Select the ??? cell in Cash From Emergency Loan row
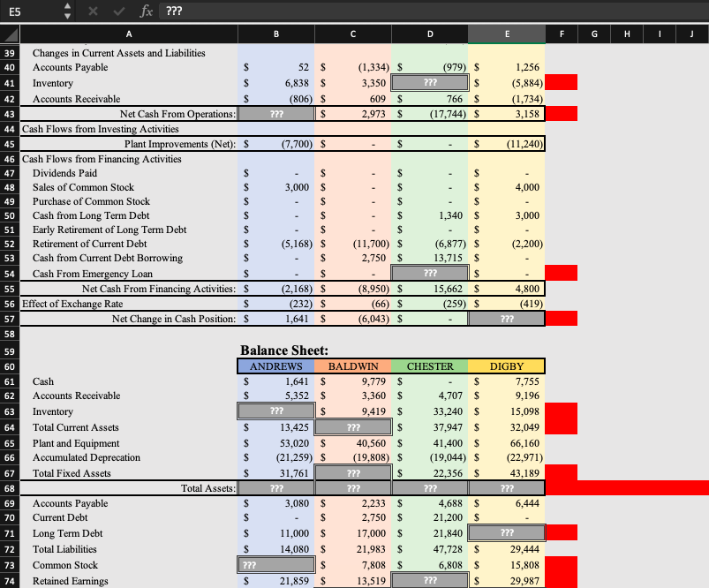 coord(429,273)
